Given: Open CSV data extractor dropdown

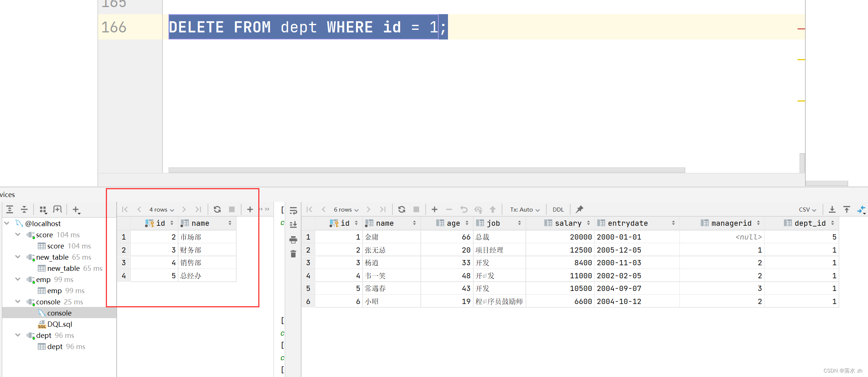Looking at the screenshot, I should (x=807, y=210).
